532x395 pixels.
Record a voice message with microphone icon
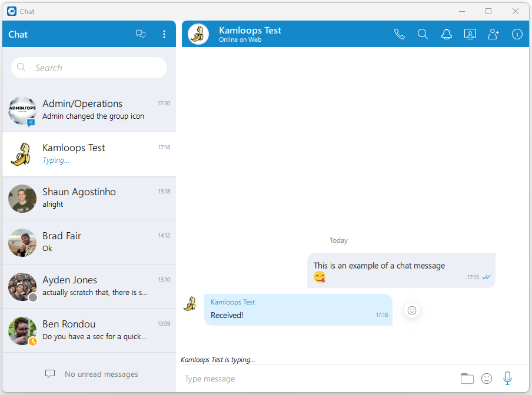[x=507, y=379]
